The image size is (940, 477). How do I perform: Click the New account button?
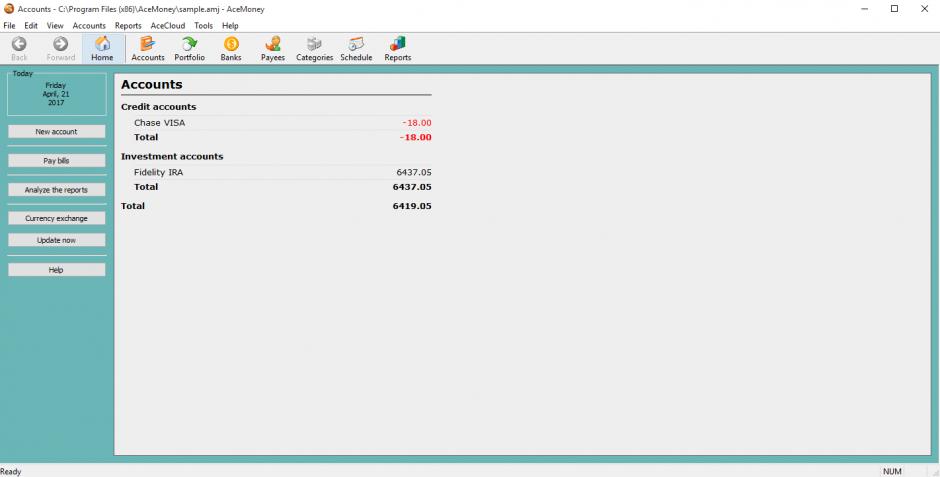56,131
